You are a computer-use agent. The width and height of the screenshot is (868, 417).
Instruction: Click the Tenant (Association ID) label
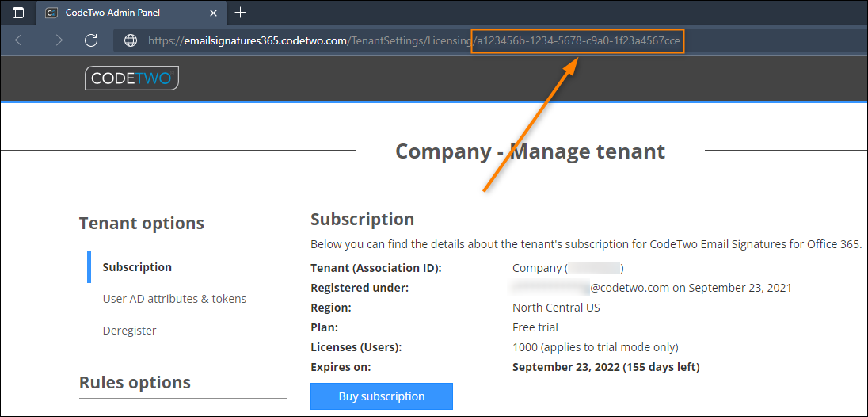(376, 269)
